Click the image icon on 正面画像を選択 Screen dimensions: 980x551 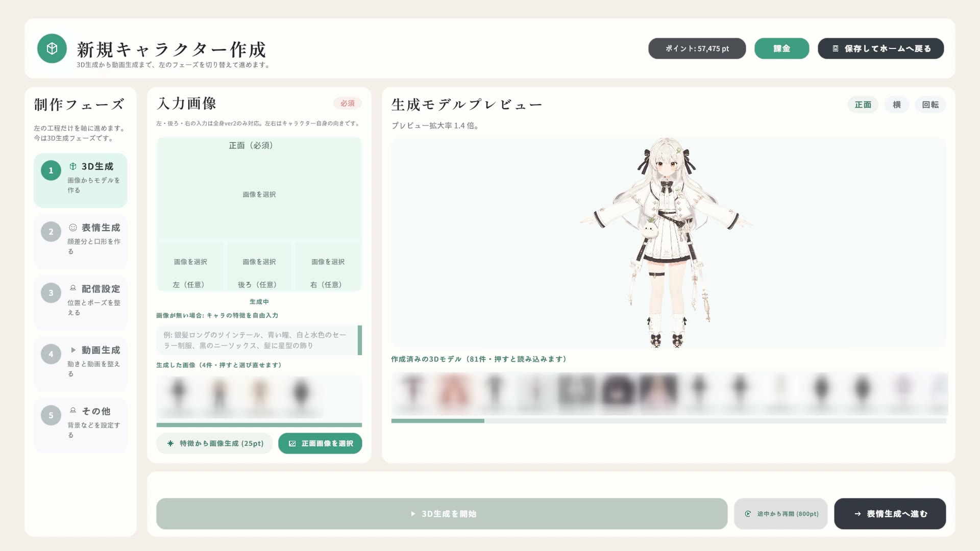[292, 443]
